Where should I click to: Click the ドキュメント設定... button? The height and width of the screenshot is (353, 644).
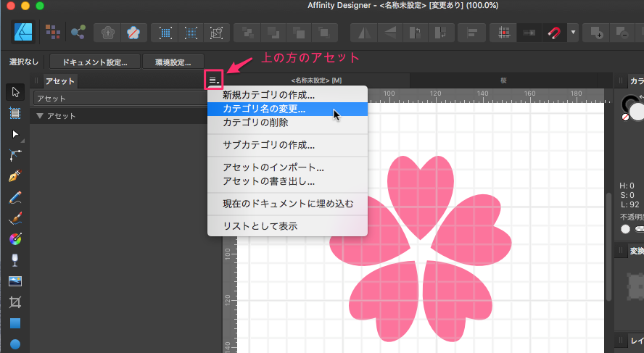95,62
